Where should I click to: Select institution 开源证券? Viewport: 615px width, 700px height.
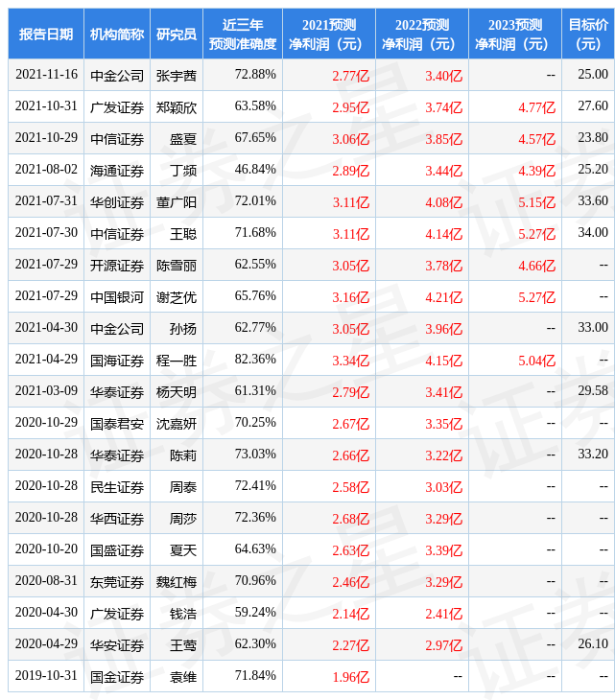click(x=117, y=266)
